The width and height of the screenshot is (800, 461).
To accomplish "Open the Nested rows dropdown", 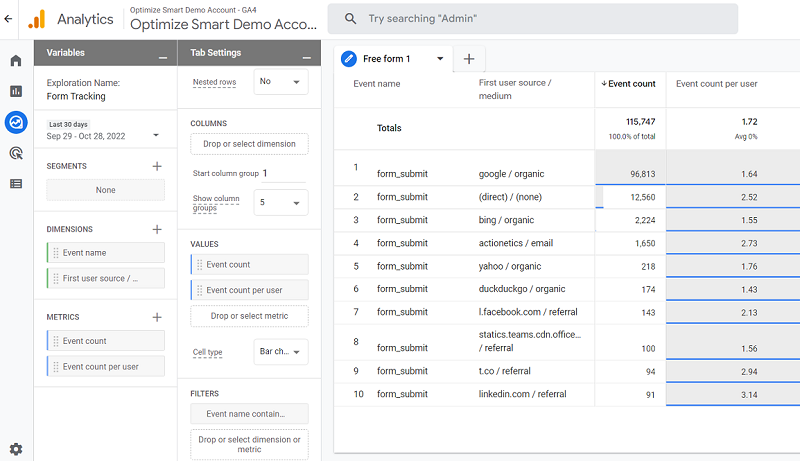I will click(281, 82).
